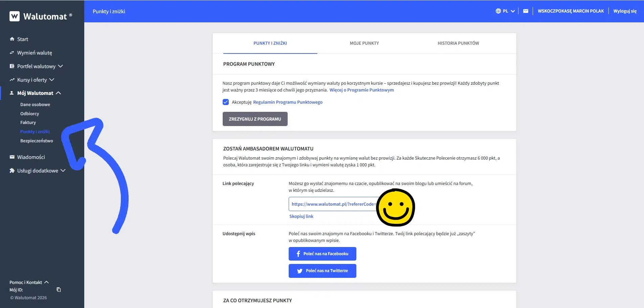Image resolution: width=644 pixels, height=308 pixels.
Task: Open the mail envelope icon in header
Action: pyautogui.click(x=526, y=11)
